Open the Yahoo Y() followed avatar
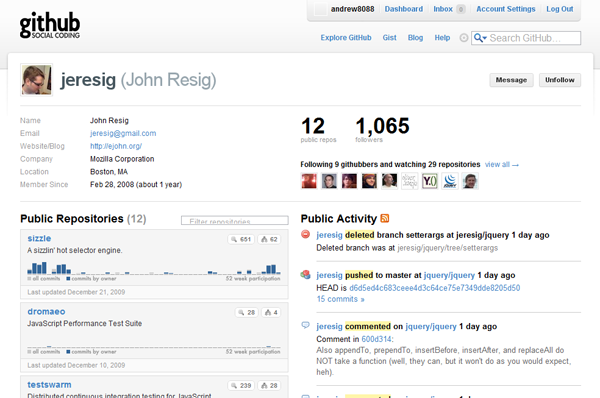The height and width of the screenshot is (398, 600). click(429, 181)
